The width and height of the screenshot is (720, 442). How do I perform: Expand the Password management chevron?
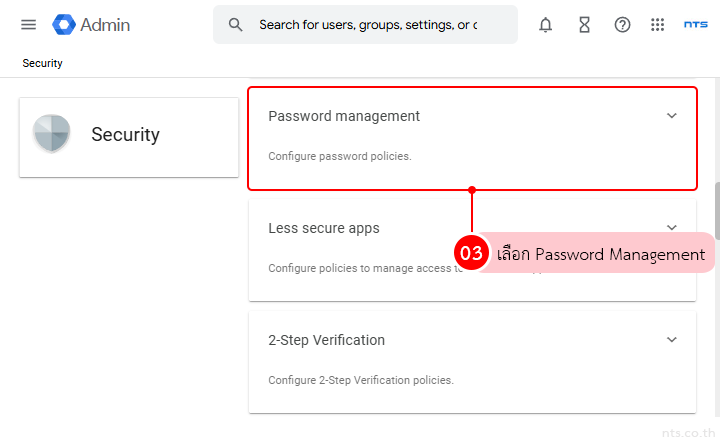point(672,116)
